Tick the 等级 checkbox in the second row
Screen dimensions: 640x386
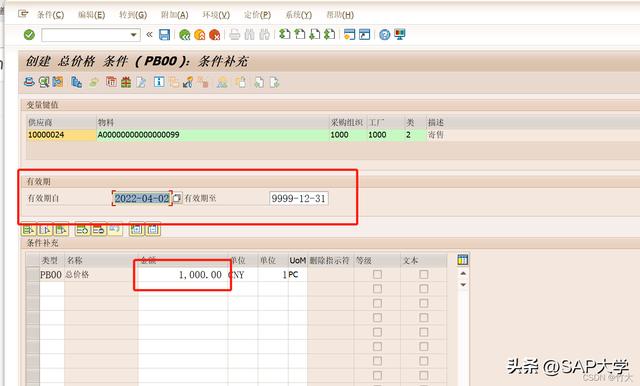[378, 289]
